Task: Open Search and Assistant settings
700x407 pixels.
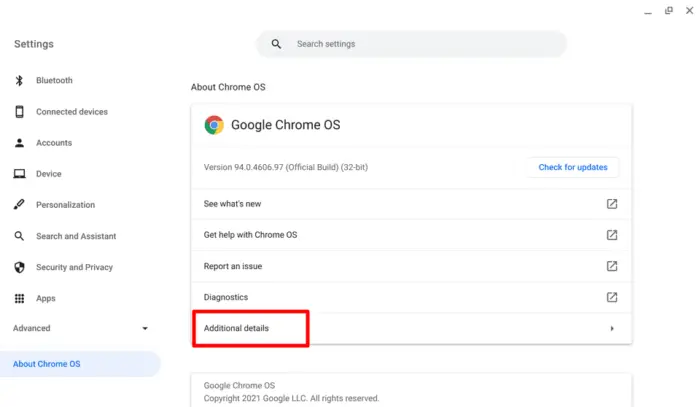Action: [76, 236]
